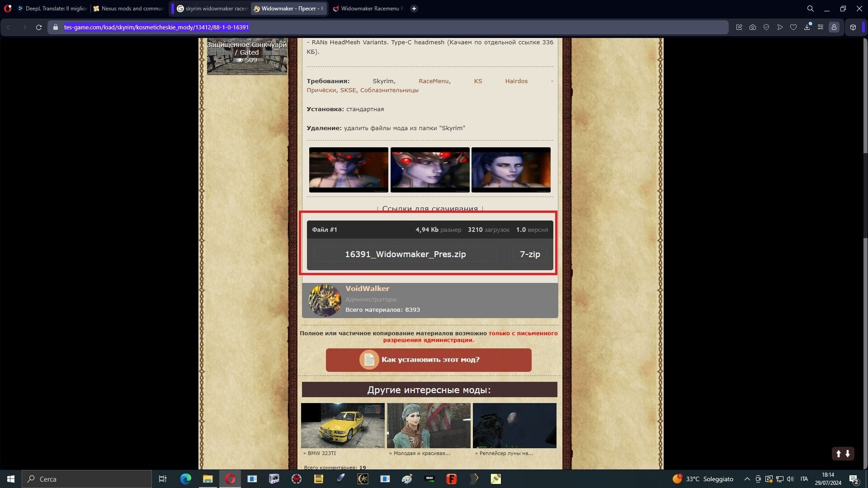The width and height of the screenshot is (868, 488).
Task: Open the KS Hairdos - Причёски link
Action: point(501,81)
